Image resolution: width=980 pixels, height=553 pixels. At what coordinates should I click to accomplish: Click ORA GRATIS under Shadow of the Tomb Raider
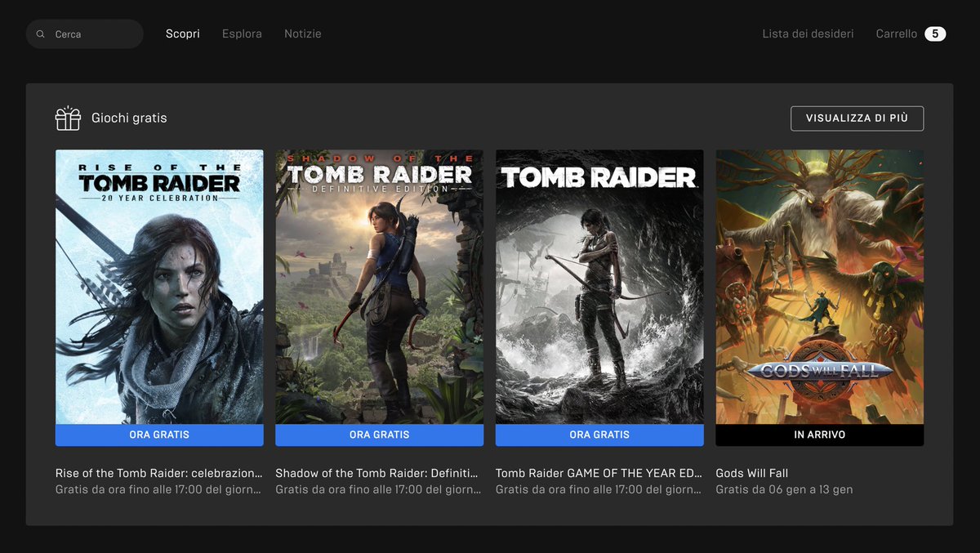(x=379, y=435)
